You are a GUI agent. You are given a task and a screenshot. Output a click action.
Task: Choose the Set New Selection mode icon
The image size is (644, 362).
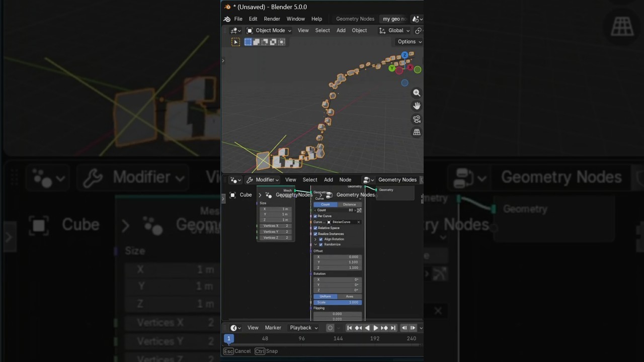248,42
